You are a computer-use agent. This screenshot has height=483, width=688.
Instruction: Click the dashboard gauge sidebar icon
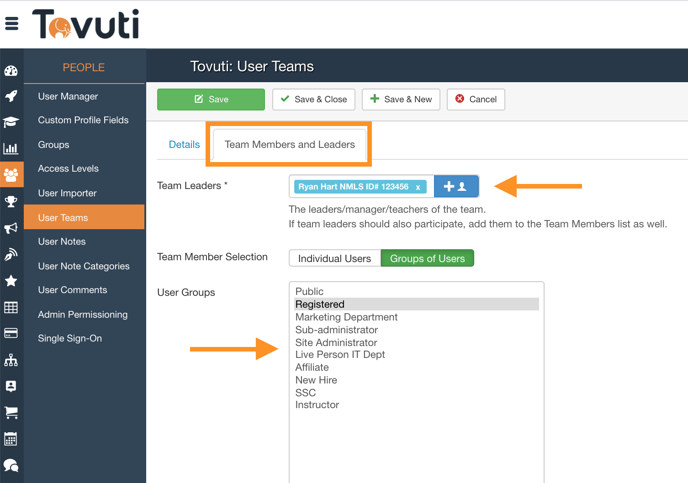[x=11, y=71]
